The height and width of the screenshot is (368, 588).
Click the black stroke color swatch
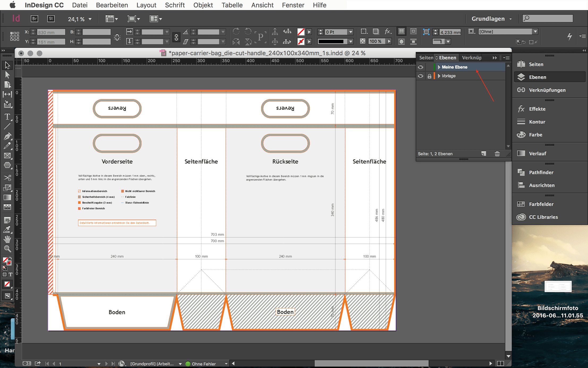[331, 41]
